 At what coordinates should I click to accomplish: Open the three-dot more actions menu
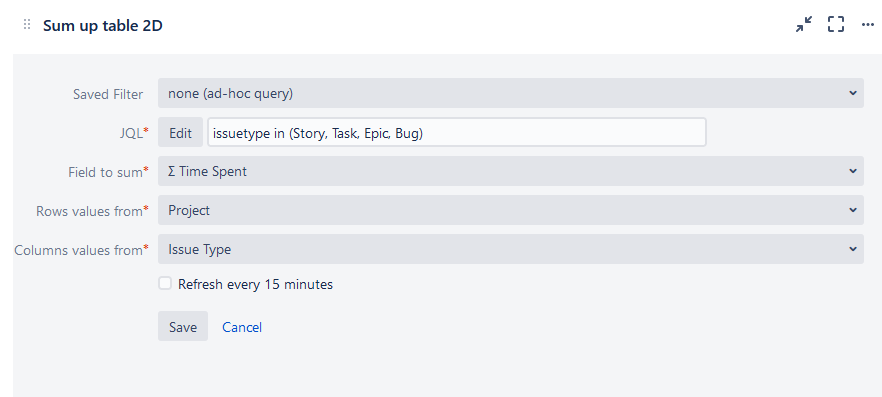point(868,25)
